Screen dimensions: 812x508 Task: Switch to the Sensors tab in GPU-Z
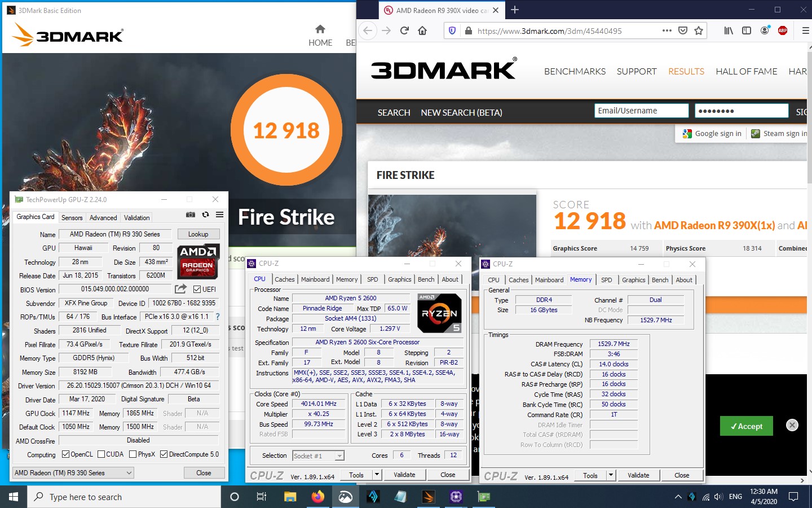coord(72,218)
